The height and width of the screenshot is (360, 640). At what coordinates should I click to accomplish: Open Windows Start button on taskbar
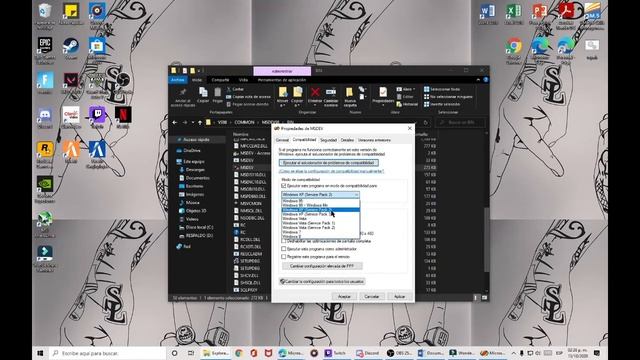click(40, 353)
